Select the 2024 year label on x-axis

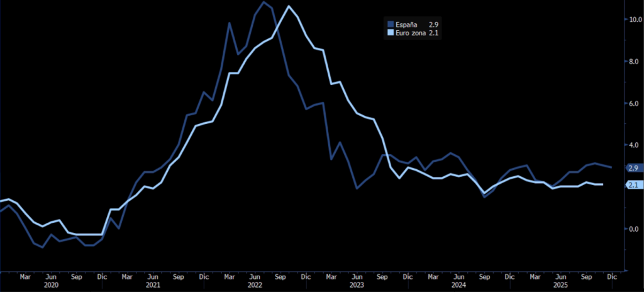pos(458,285)
